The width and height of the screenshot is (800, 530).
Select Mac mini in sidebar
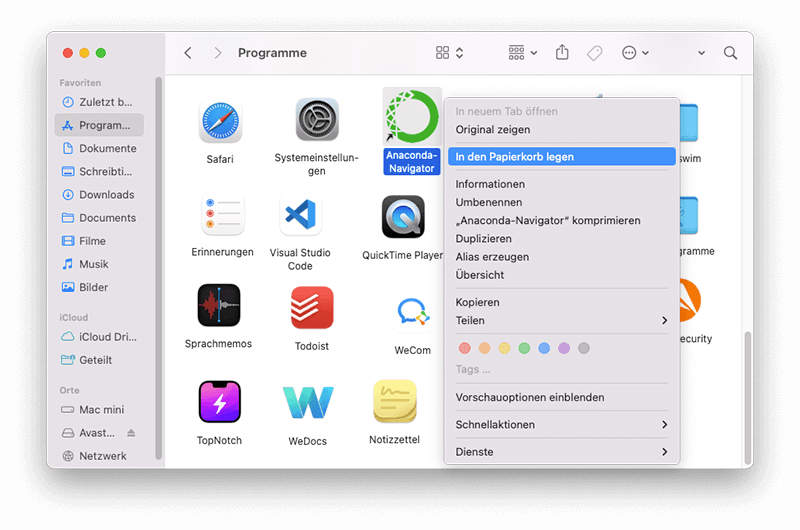[99, 410]
